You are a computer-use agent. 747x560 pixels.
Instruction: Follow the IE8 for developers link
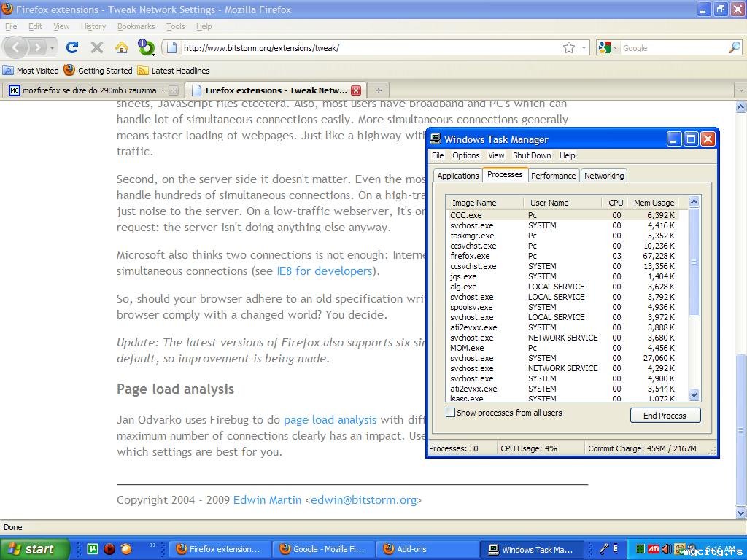tap(325, 271)
